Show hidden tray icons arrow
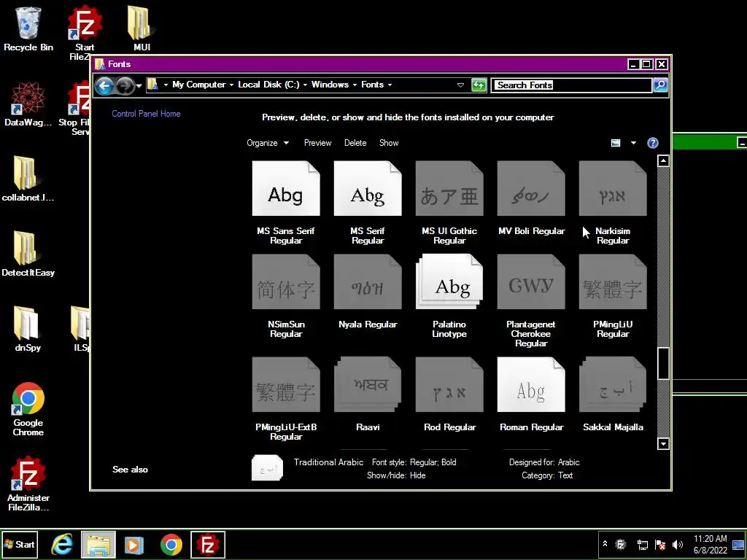This screenshot has height=560, width=747. point(605,543)
